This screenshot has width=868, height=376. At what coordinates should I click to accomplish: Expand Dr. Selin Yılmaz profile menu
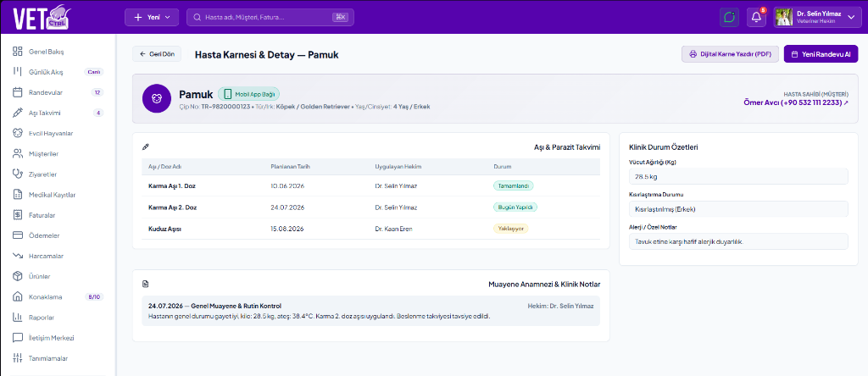pyautogui.click(x=816, y=17)
